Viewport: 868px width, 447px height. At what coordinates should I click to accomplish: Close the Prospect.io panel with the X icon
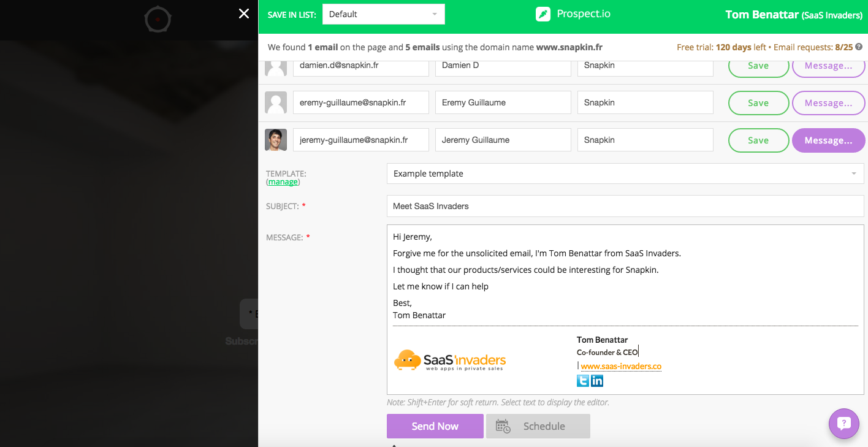[x=244, y=13]
